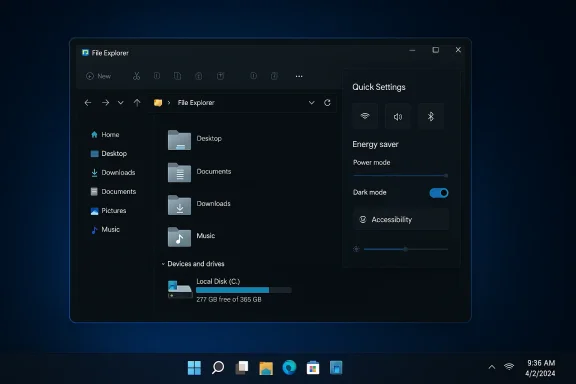The width and height of the screenshot is (576, 384).
Task: Select Music in the navigation pane
Action: [x=105, y=230]
